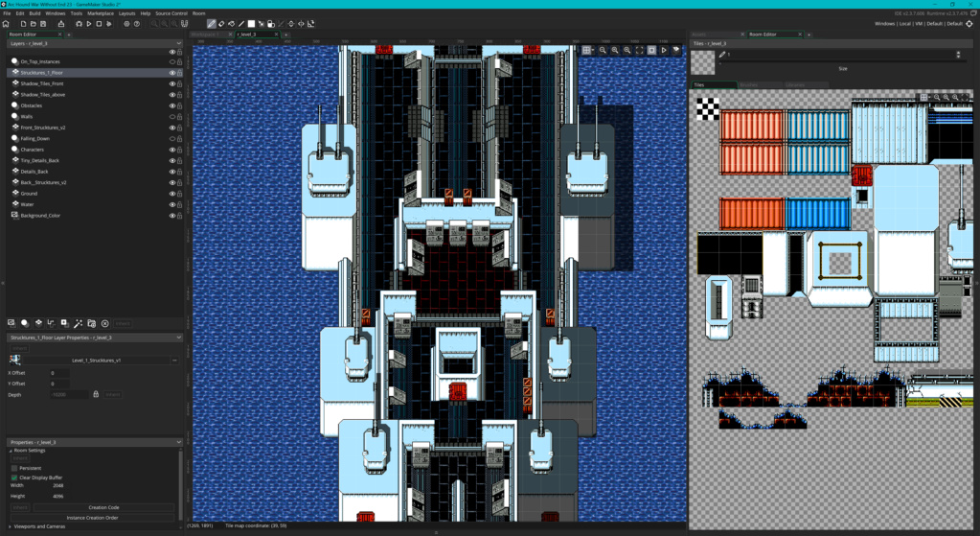Open the File menu
Image resolution: width=980 pixels, height=536 pixels.
tap(7, 13)
